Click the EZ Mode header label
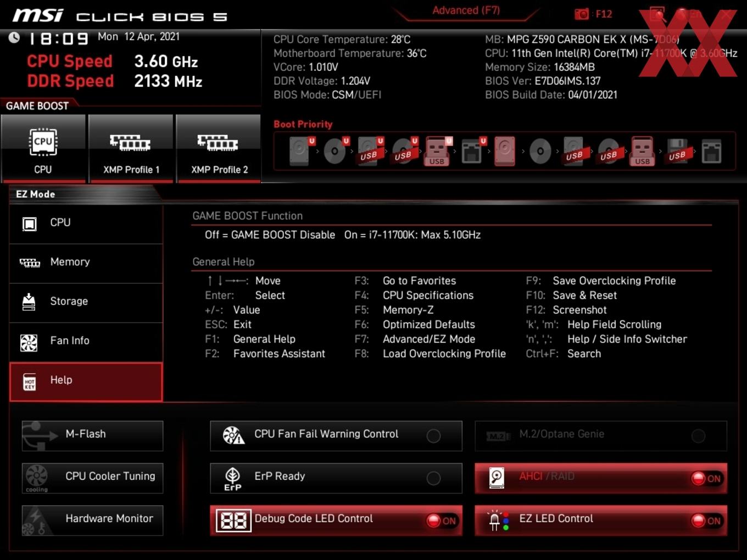 (x=36, y=194)
